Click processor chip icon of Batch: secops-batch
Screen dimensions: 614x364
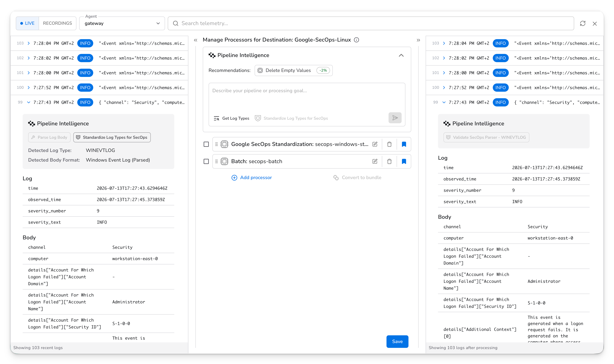coord(224,161)
